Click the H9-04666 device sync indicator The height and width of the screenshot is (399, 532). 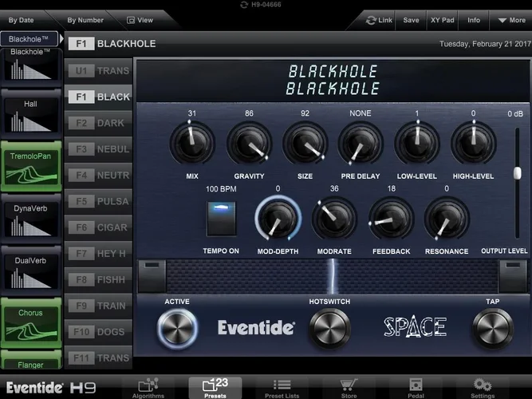tap(261, 5)
